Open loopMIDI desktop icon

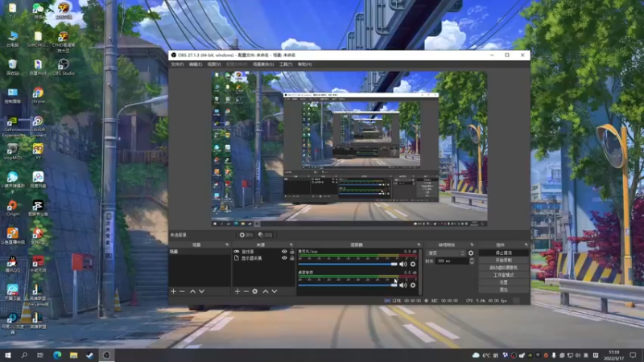pos(13,152)
